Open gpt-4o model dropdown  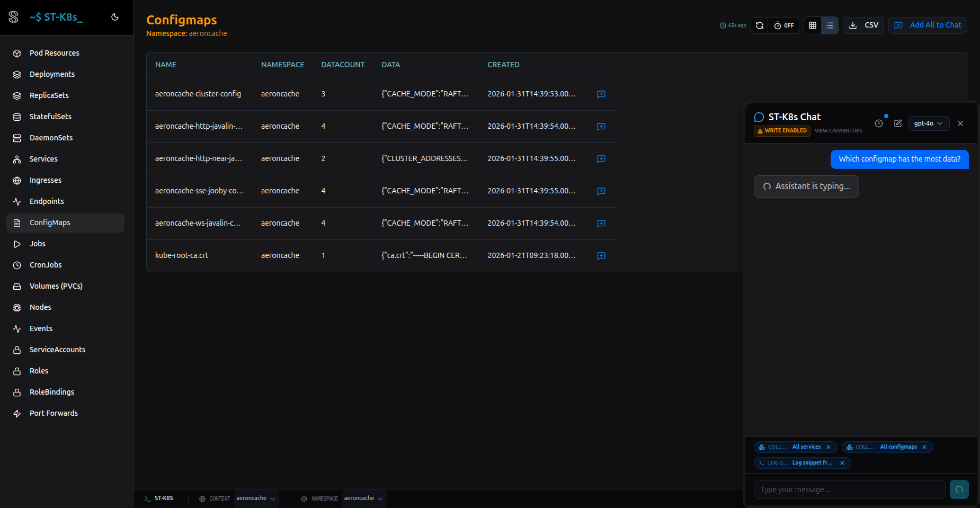[929, 123]
